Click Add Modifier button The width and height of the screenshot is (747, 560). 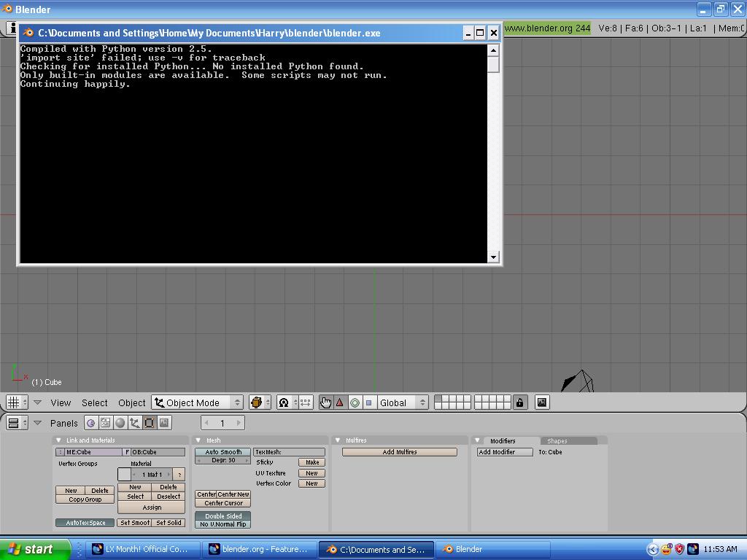[505, 452]
